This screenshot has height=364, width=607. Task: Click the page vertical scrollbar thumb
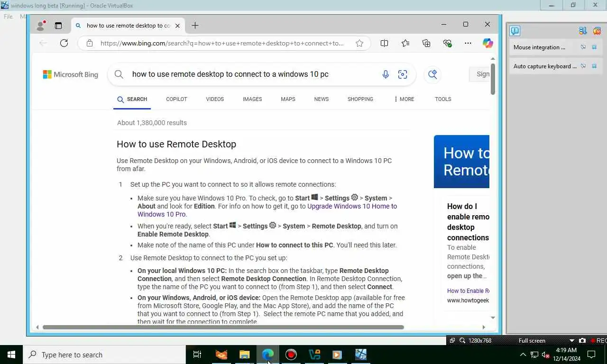493,79
